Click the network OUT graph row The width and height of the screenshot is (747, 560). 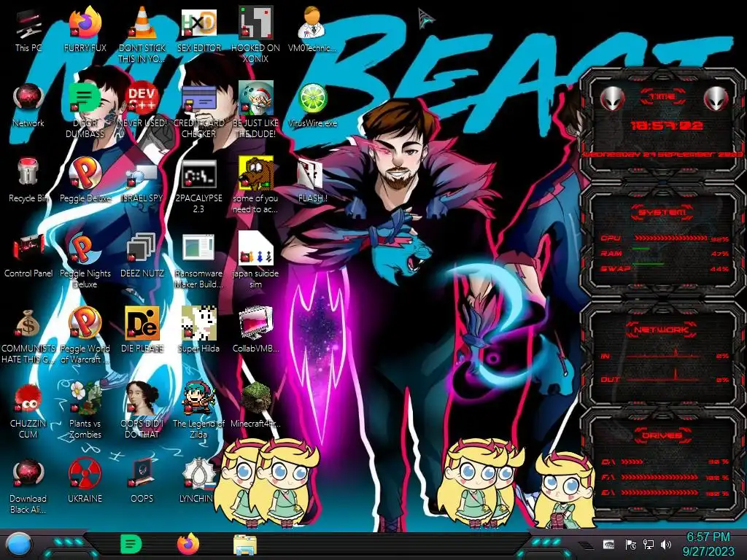pos(665,378)
